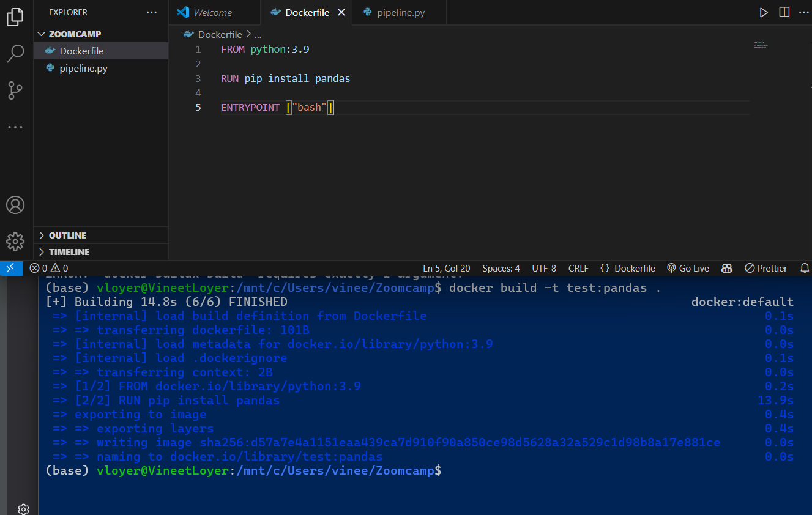The height and width of the screenshot is (515, 812).
Task: Run the file with play button
Action: [x=764, y=12]
